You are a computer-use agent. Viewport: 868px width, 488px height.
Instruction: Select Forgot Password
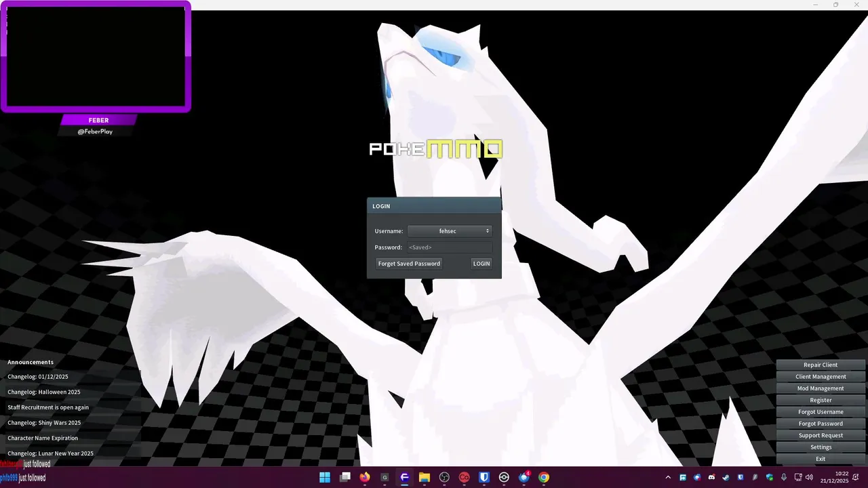[x=821, y=424]
